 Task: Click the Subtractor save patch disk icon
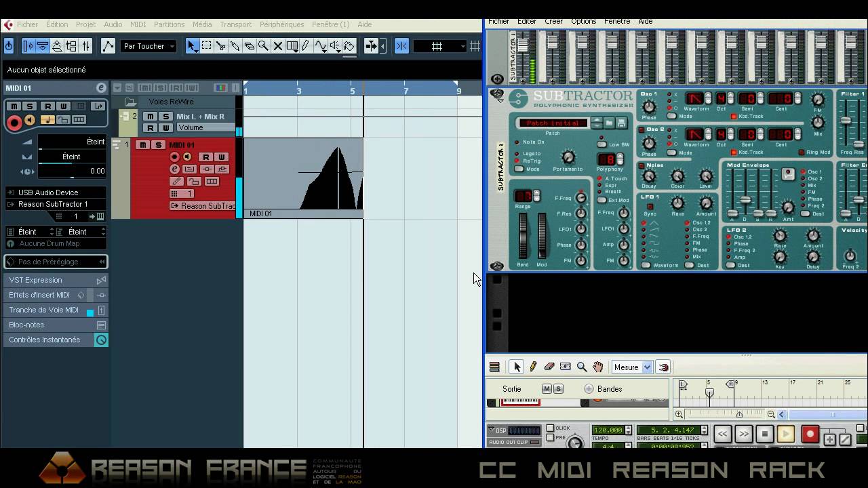[622, 123]
